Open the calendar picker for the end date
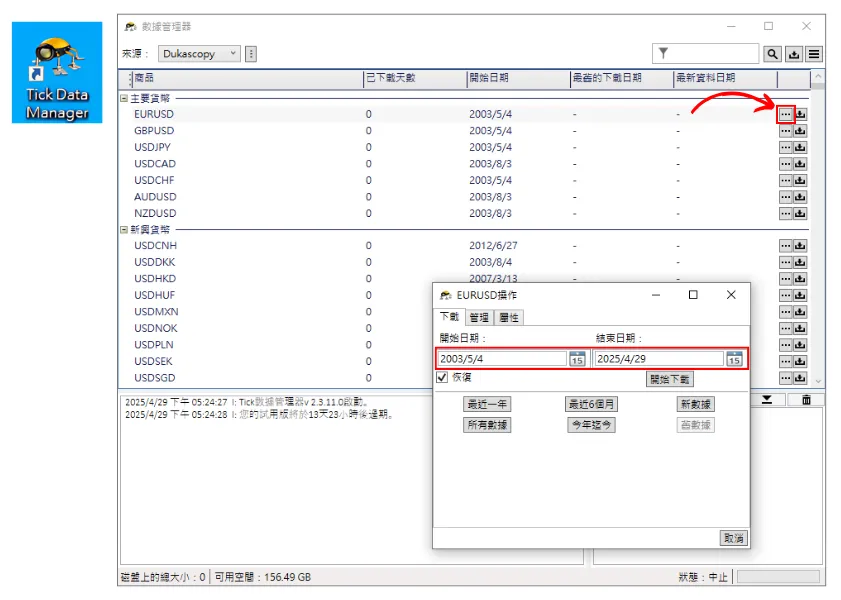 click(734, 359)
